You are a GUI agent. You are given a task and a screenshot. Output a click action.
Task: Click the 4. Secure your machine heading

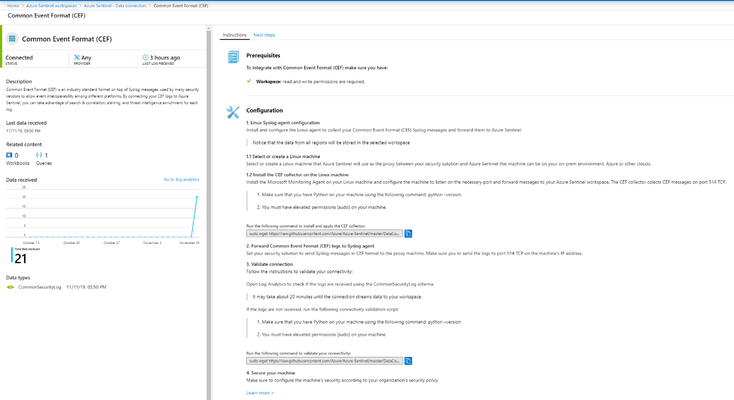click(x=271, y=373)
